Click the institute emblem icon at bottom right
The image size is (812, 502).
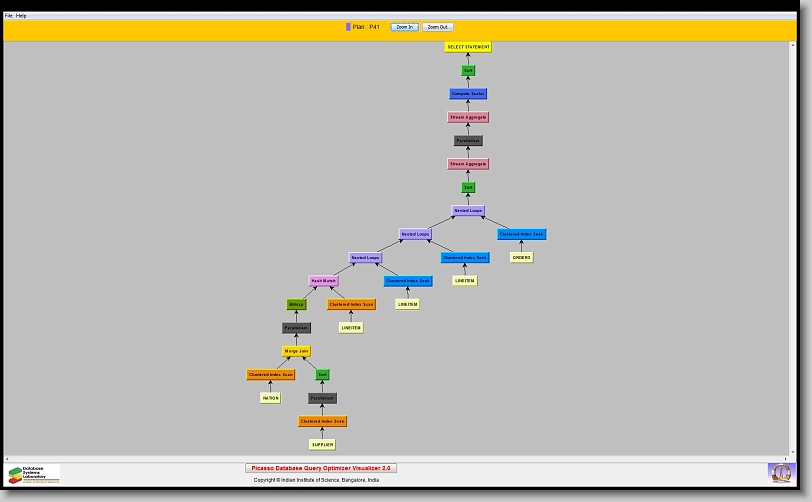[x=779, y=472]
